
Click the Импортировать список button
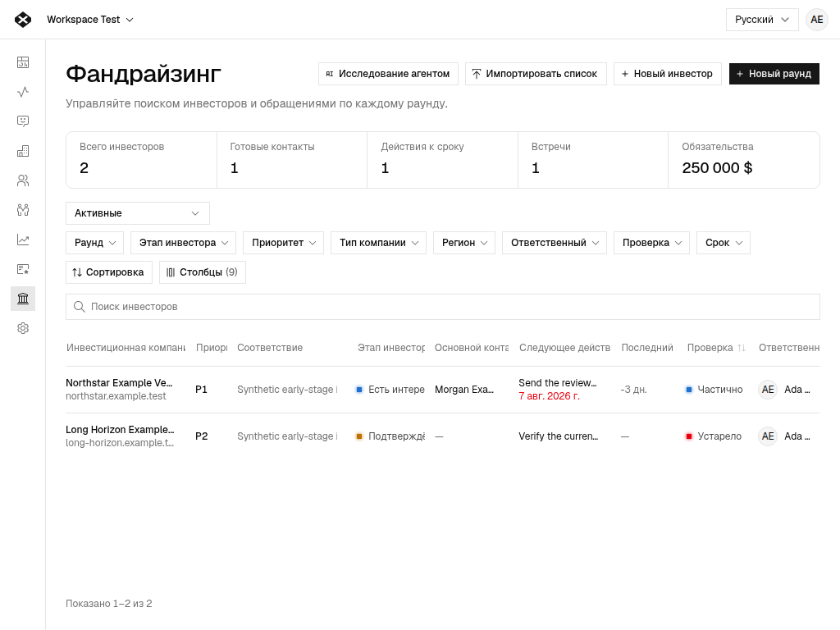536,74
